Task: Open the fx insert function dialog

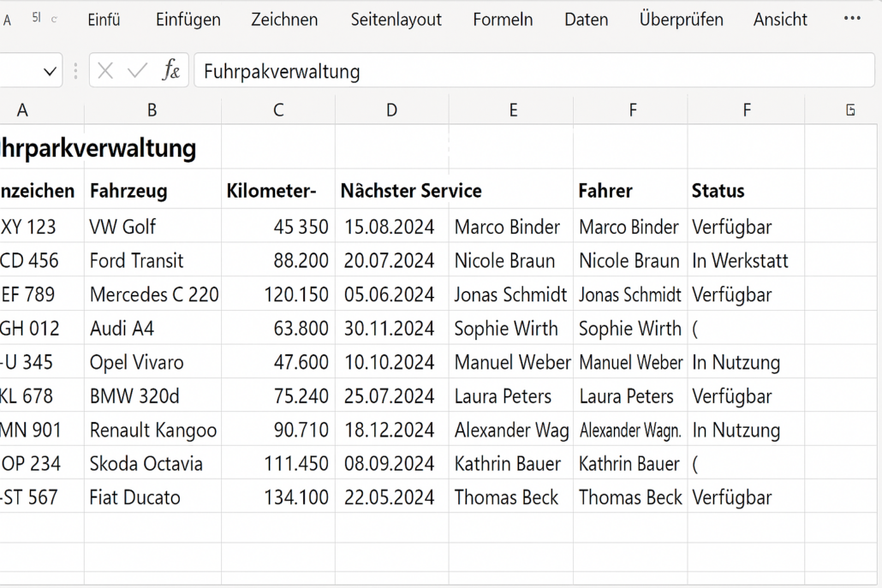Action: 171,71
